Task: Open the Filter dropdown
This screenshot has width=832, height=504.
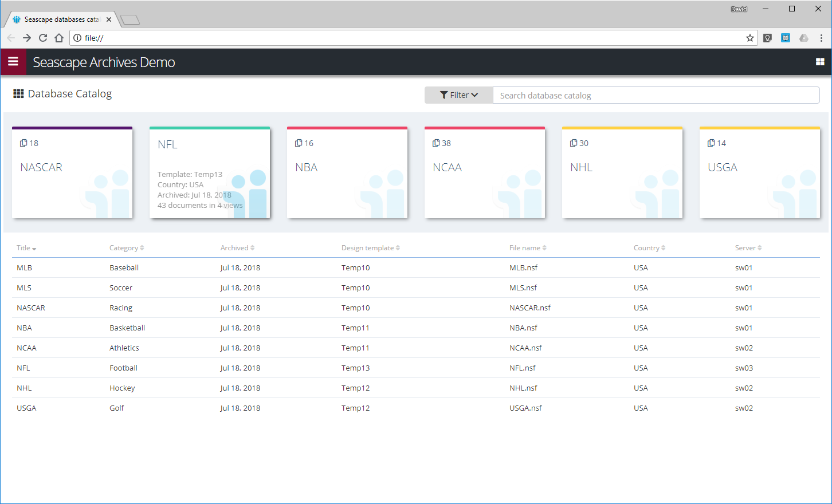Action: 459,95
